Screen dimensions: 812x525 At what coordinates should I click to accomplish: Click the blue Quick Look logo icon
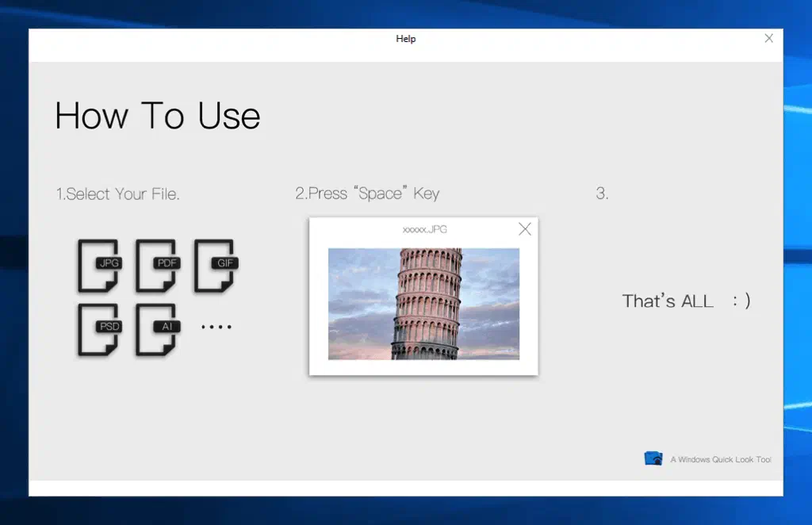pos(653,458)
